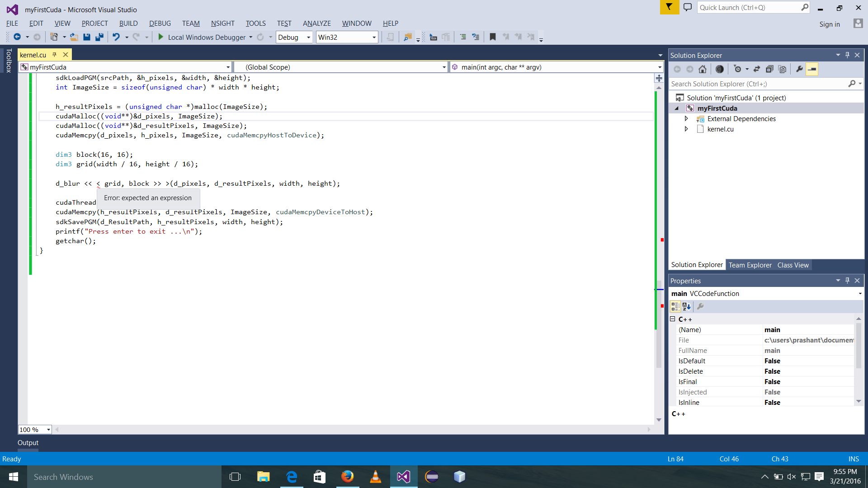The width and height of the screenshot is (868, 488).
Task: Click the Pending Changes Filter clock icon
Action: (x=737, y=69)
